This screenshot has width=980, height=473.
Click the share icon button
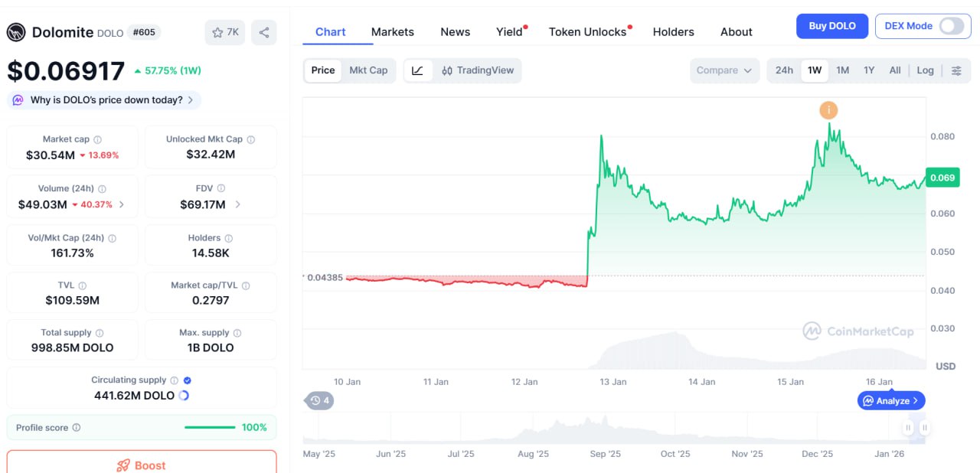tap(264, 32)
